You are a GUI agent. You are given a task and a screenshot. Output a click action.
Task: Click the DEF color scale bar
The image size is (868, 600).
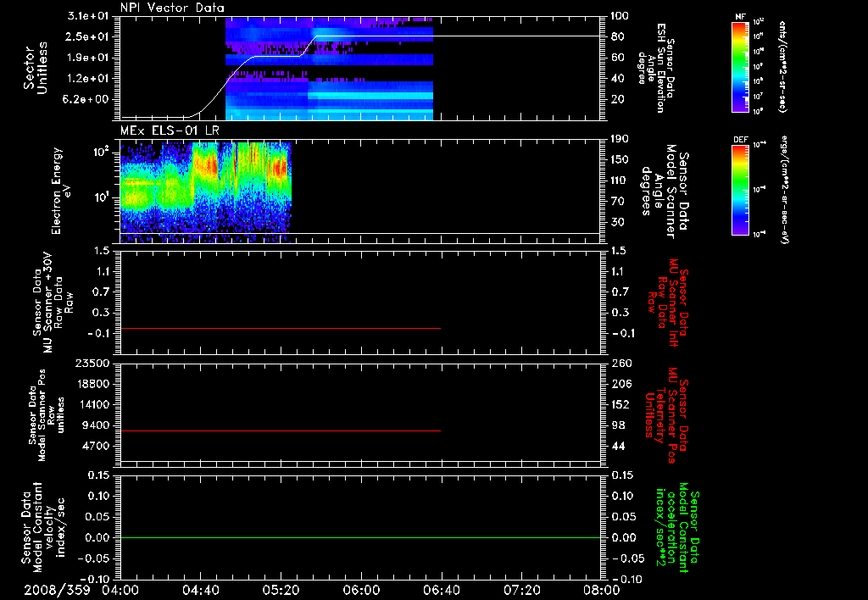tap(740, 190)
